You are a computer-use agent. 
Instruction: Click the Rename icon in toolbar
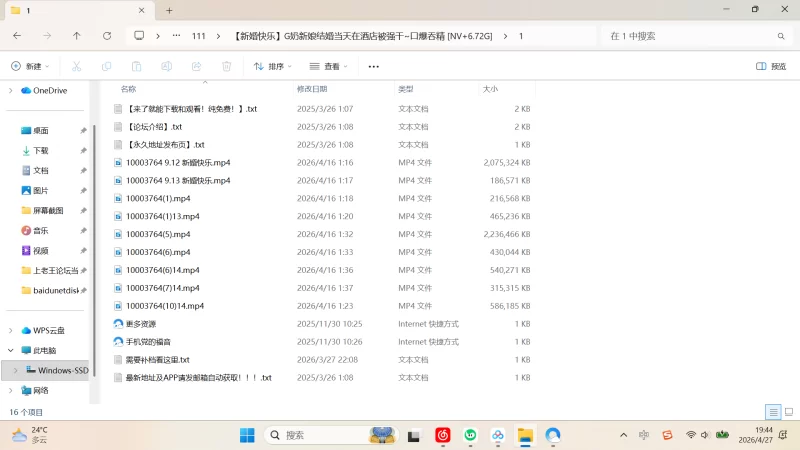(166, 66)
